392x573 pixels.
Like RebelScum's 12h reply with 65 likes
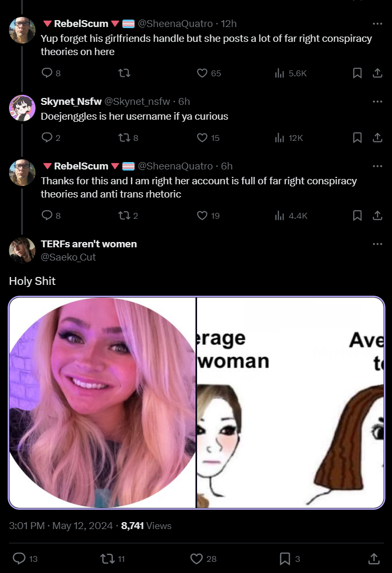pos(209,73)
